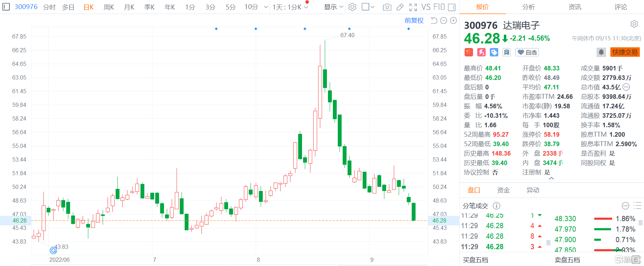
Task: Zoom out chart with minus icon
Action: point(444,21)
